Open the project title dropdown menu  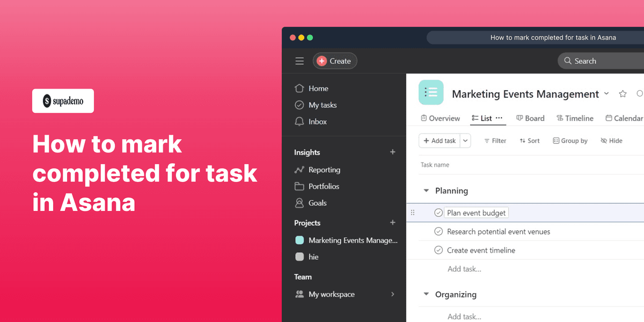(607, 93)
